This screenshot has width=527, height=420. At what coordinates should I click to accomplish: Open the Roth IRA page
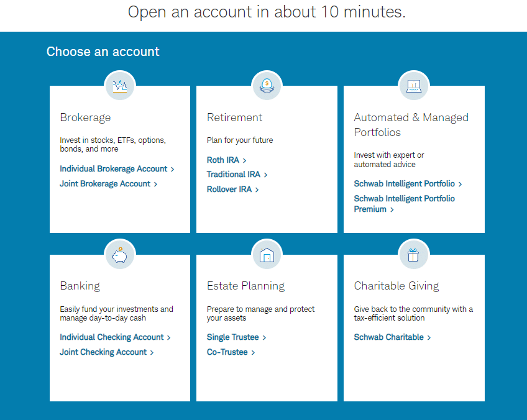point(222,160)
